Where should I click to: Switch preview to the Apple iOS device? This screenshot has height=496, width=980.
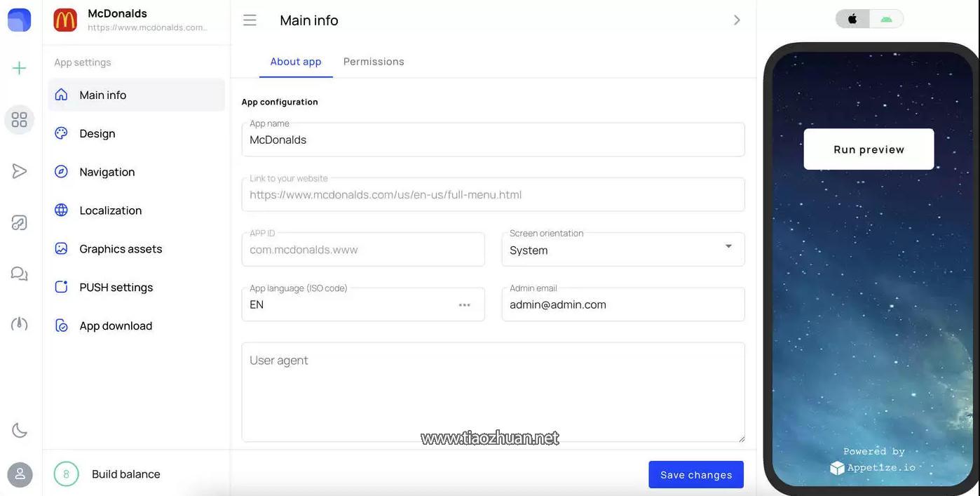[x=852, y=19]
